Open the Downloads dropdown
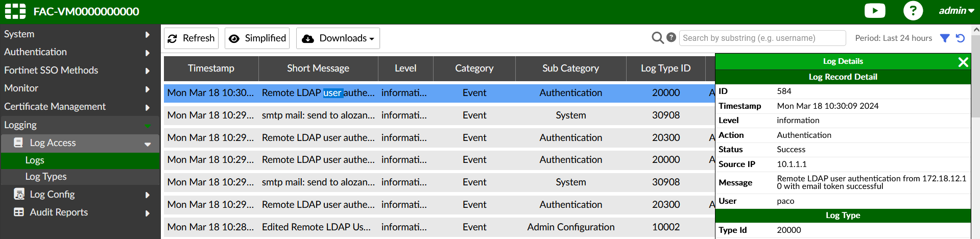980x239 pixels. click(x=338, y=38)
